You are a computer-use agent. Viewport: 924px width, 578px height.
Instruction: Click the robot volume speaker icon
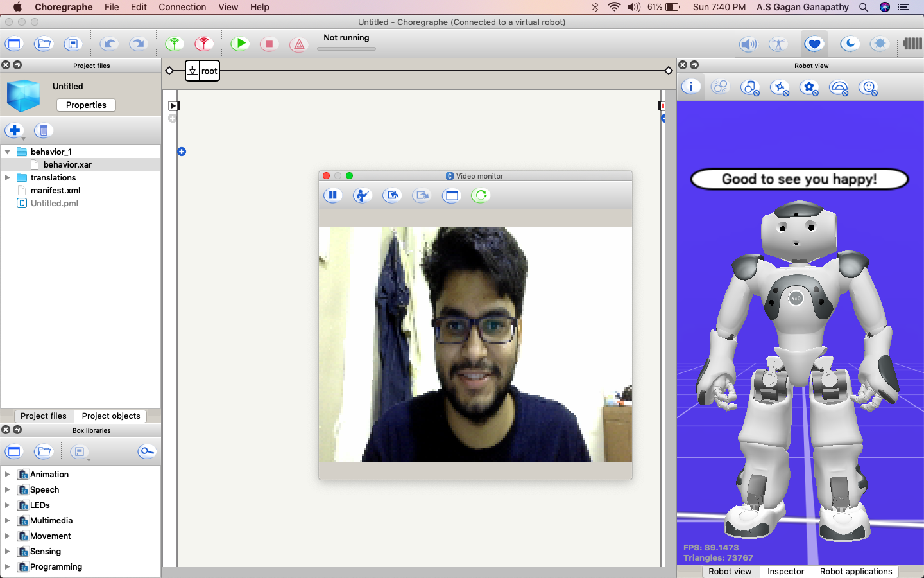[748, 44]
